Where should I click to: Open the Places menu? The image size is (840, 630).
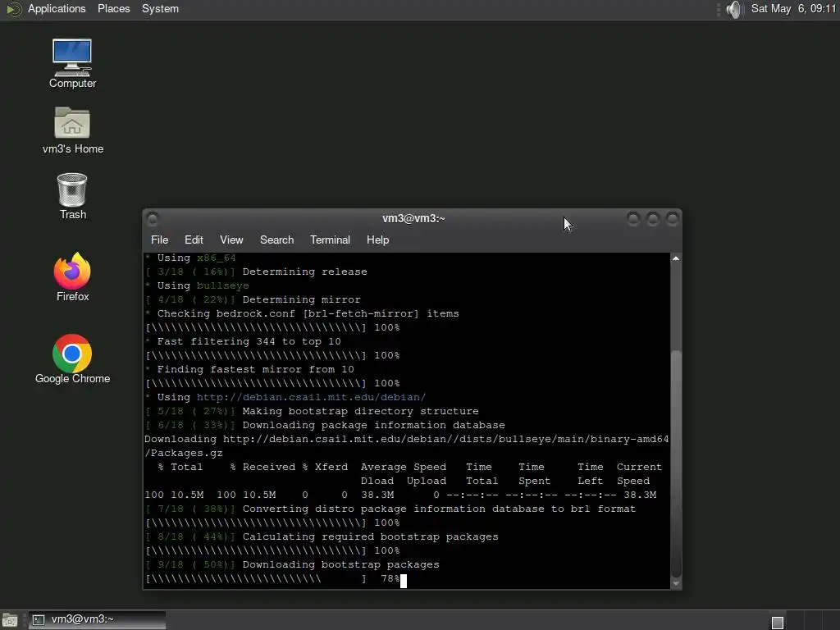[113, 9]
